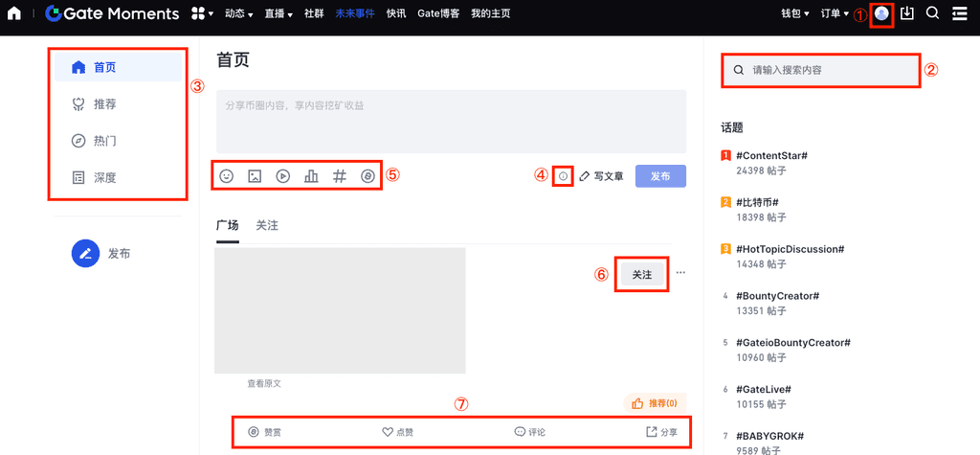
Task: Open the 动态 dropdown menu
Action: 238,13
